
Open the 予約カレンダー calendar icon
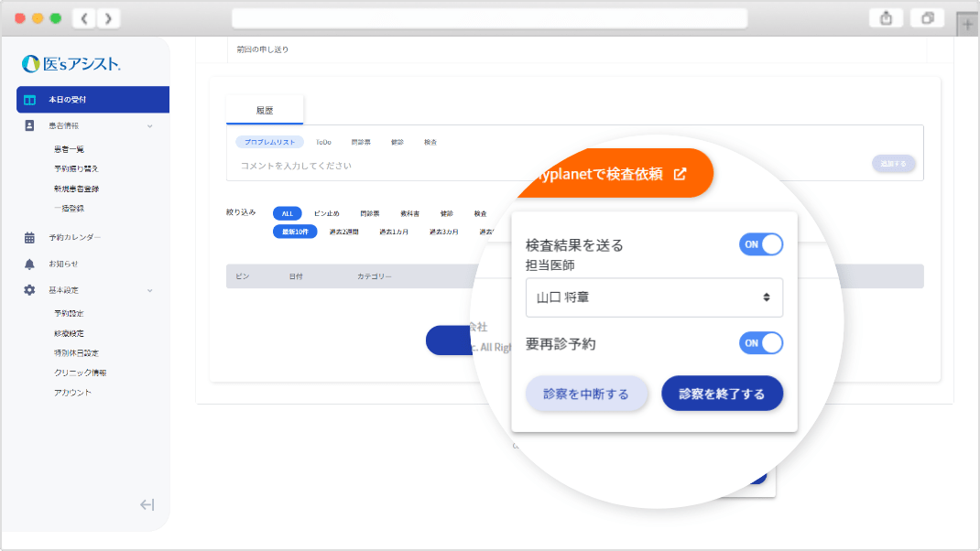[x=29, y=238]
